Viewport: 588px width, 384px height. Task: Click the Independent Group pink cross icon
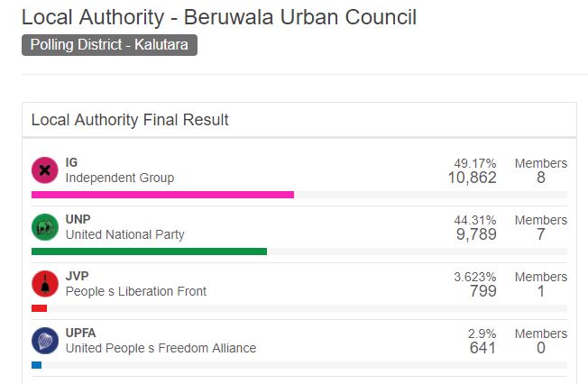[x=45, y=170]
